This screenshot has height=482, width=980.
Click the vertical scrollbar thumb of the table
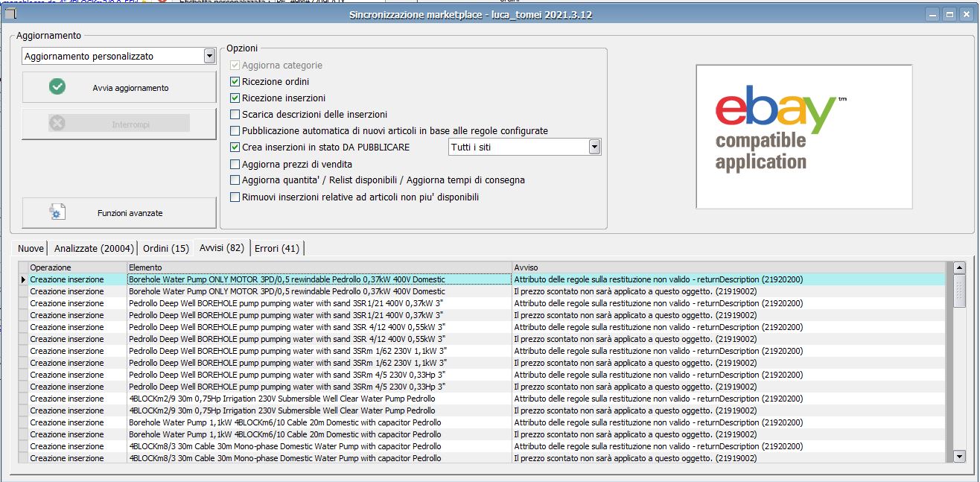tap(959, 291)
